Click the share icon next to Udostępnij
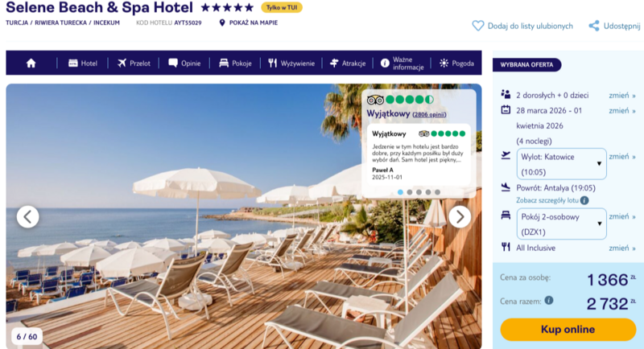The image size is (644, 349). click(594, 26)
